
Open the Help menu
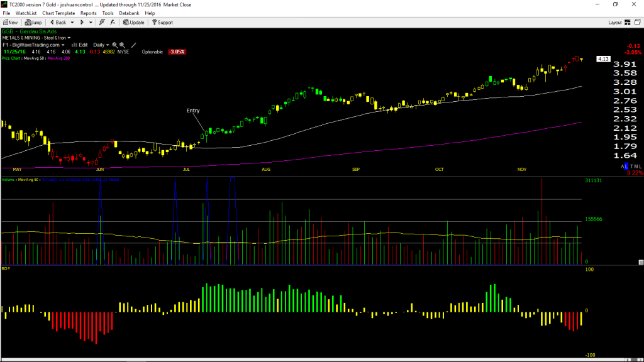pyautogui.click(x=150, y=13)
